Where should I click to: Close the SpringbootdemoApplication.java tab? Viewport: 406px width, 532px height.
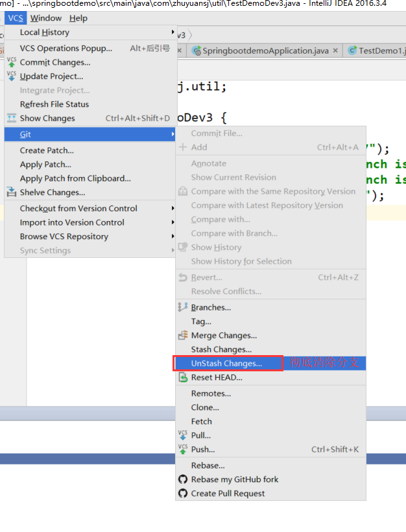335,51
